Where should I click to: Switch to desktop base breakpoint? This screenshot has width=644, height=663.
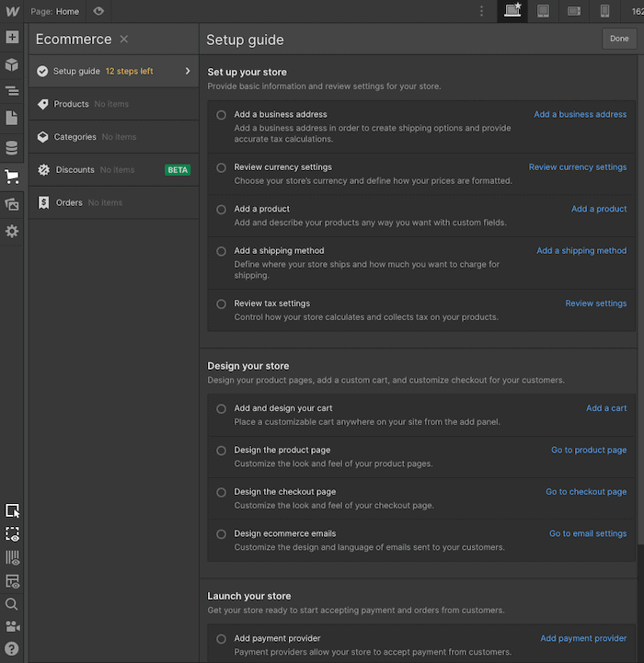[x=512, y=10]
